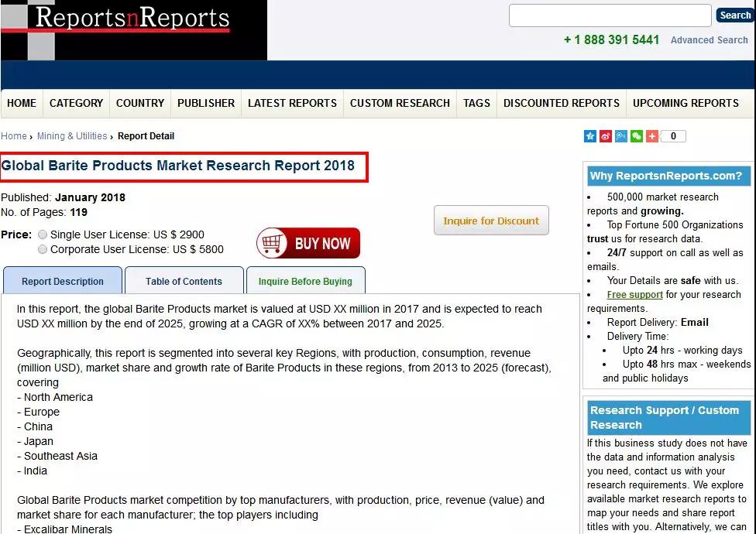Open more share options plus icon
Viewport: 756px width, 534px height.
click(x=652, y=136)
